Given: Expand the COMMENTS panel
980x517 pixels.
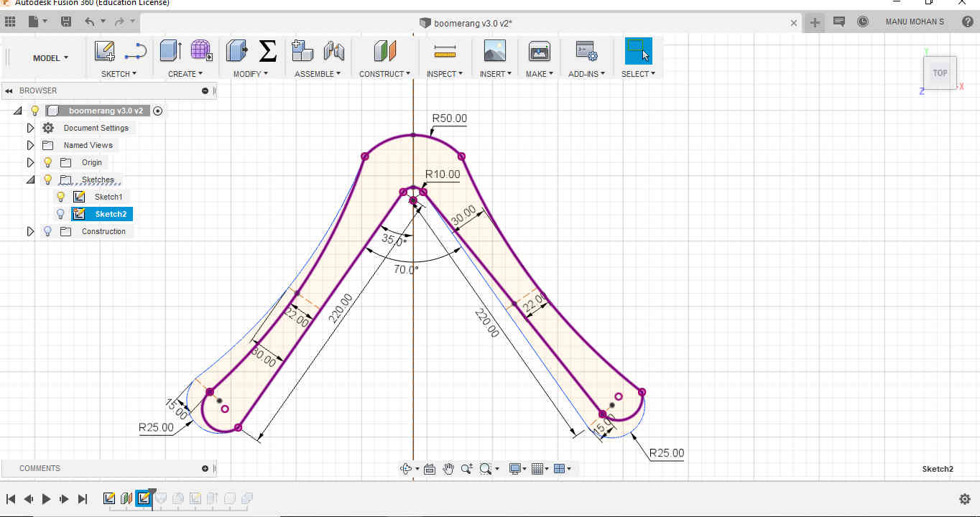Looking at the screenshot, I should tap(205, 469).
